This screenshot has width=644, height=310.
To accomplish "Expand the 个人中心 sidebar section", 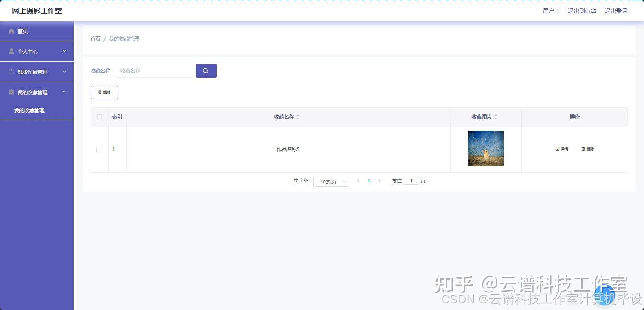I will 37,51.
